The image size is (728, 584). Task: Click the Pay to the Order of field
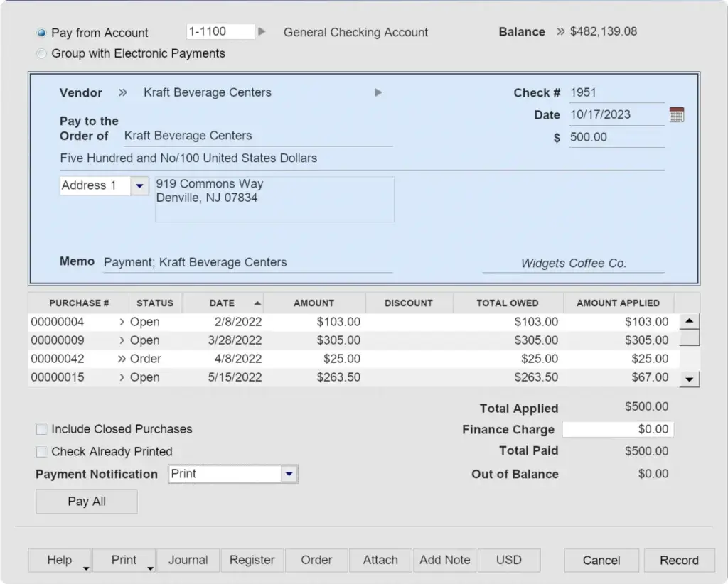(x=257, y=136)
